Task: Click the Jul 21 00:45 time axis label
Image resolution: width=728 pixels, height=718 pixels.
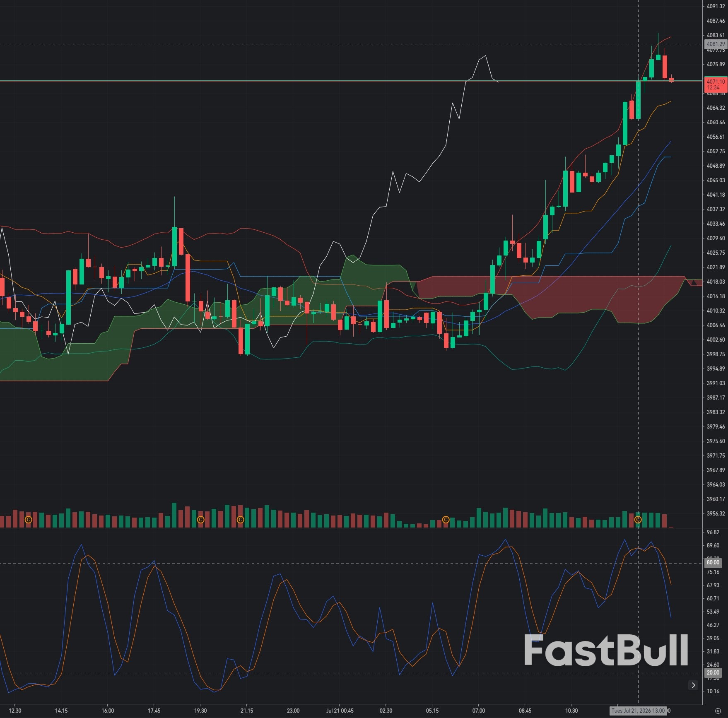Action: click(x=340, y=711)
